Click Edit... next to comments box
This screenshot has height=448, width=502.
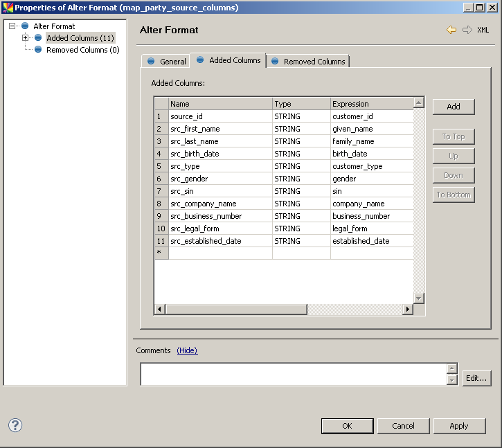point(476,378)
